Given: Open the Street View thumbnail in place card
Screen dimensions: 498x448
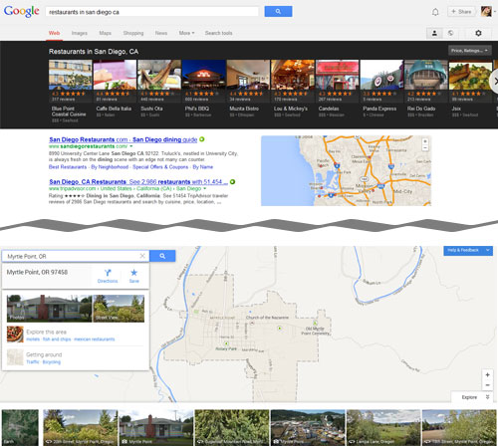Looking at the screenshot, I should click(x=119, y=309).
